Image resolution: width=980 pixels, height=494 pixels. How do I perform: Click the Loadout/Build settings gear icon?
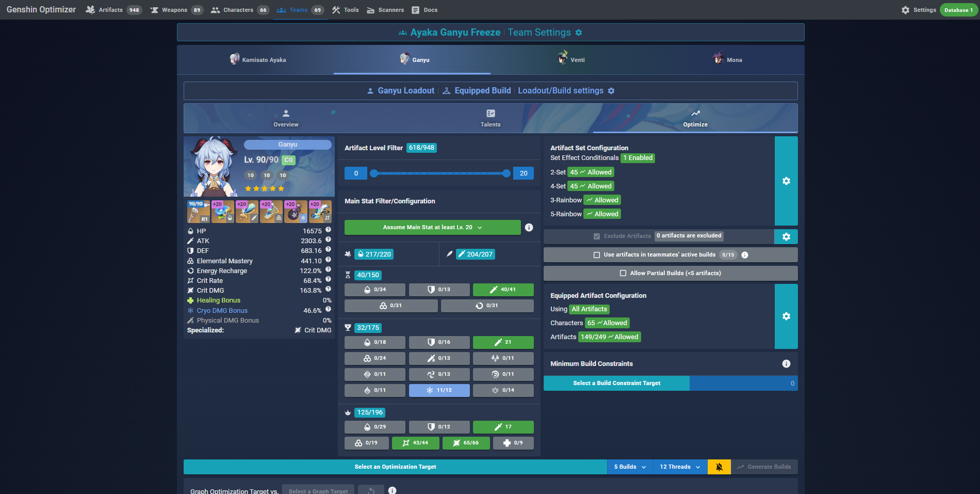[611, 91]
